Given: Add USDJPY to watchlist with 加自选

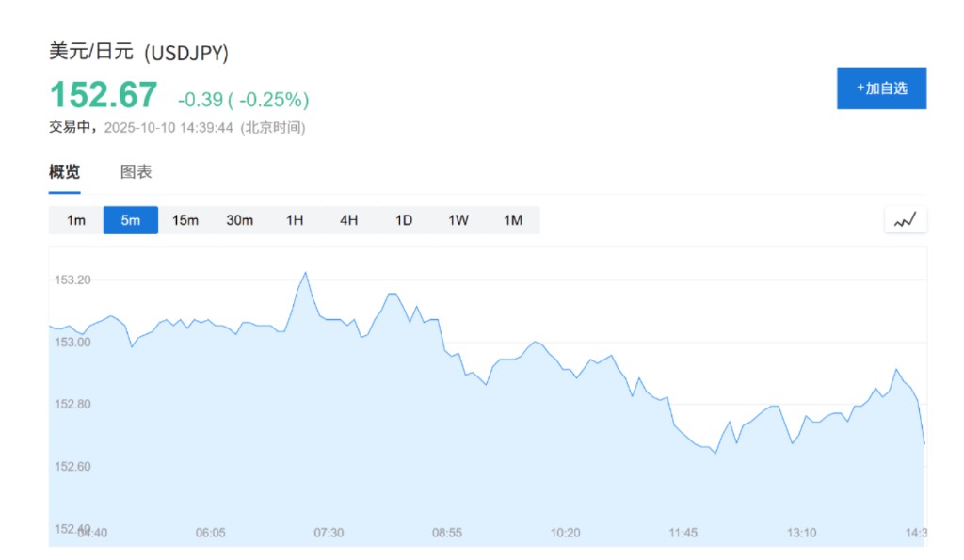Looking at the screenshot, I should (x=881, y=88).
